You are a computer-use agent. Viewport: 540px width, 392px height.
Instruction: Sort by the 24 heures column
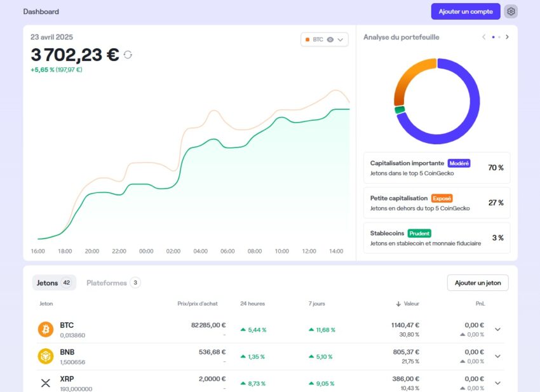(252, 304)
